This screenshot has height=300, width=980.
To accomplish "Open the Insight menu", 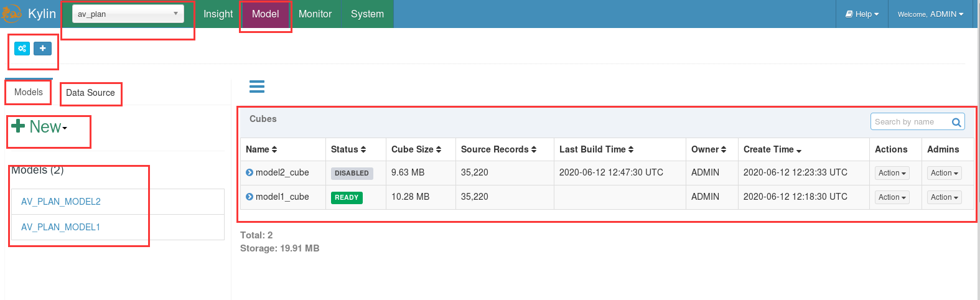I will pyautogui.click(x=218, y=14).
